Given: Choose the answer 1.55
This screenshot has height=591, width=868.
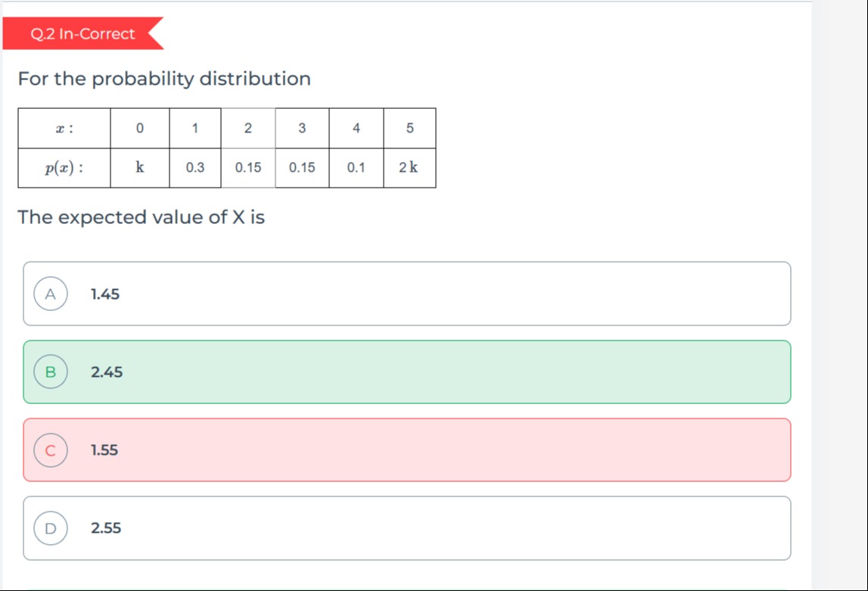Looking at the screenshot, I should tap(407, 450).
